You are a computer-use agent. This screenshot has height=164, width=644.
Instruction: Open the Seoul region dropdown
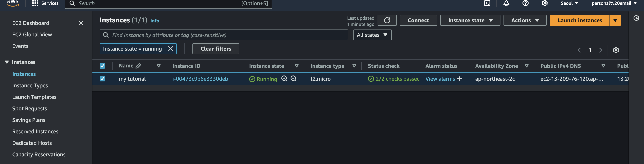coord(569,3)
